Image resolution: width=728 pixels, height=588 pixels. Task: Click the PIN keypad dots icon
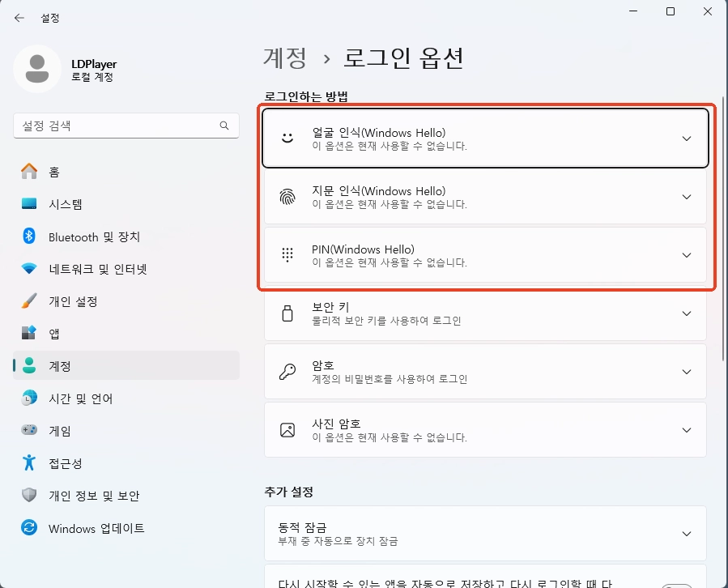coord(287,255)
